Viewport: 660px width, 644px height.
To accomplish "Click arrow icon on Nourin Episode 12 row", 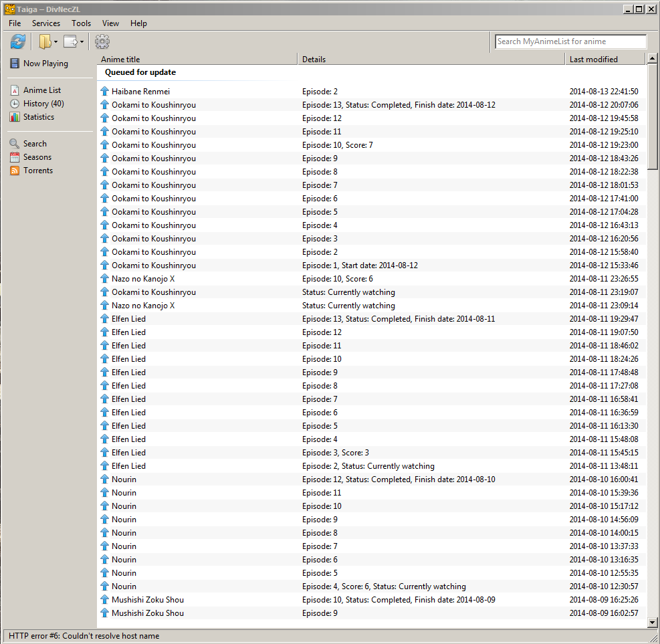I will (x=105, y=479).
